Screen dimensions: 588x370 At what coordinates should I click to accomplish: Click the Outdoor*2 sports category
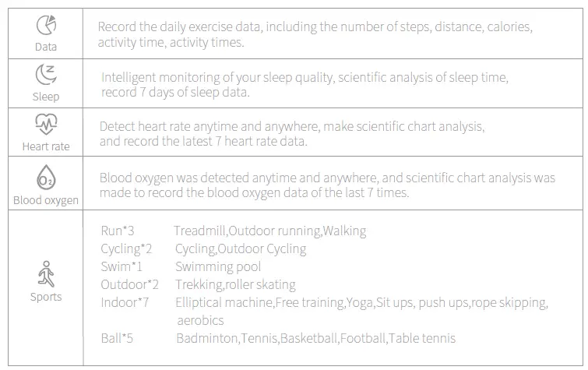[130, 284]
